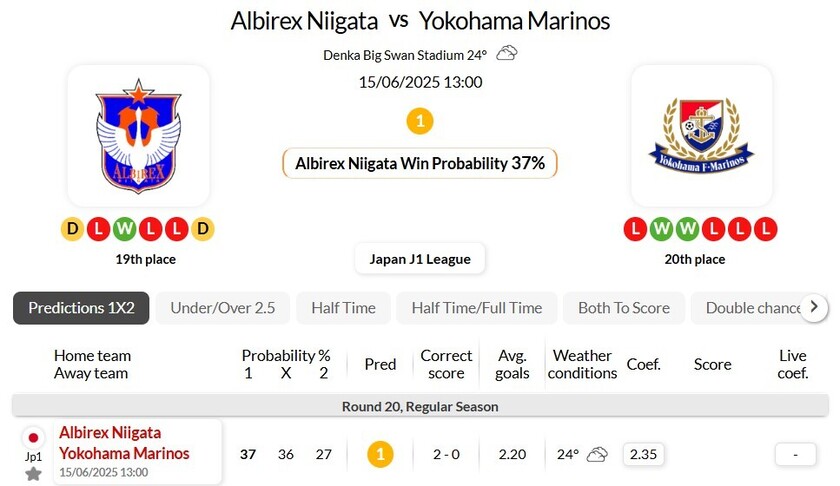Image resolution: width=840 pixels, height=486 pixels.
Task: Switch to the Double chance tab
Action: [x=751, y=308]
